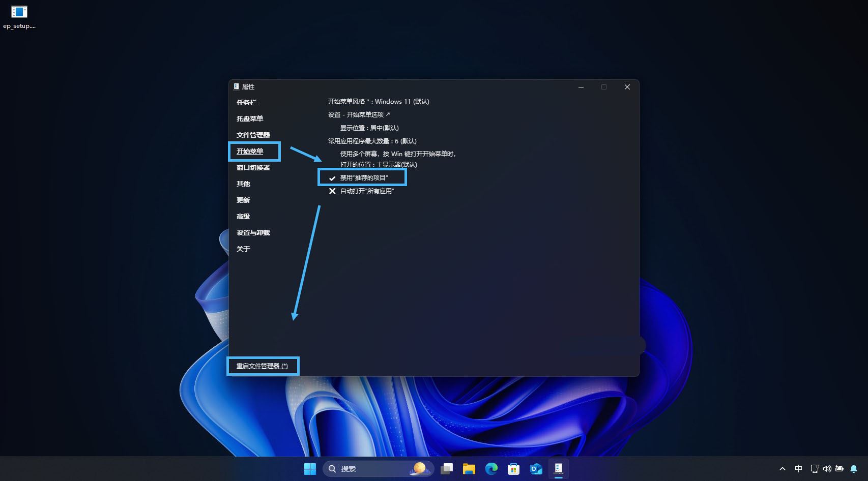The width and height of the screenshot is (868, 481).
Task: Click the Task View taskbar icon
Action: (x=447, y=469)
